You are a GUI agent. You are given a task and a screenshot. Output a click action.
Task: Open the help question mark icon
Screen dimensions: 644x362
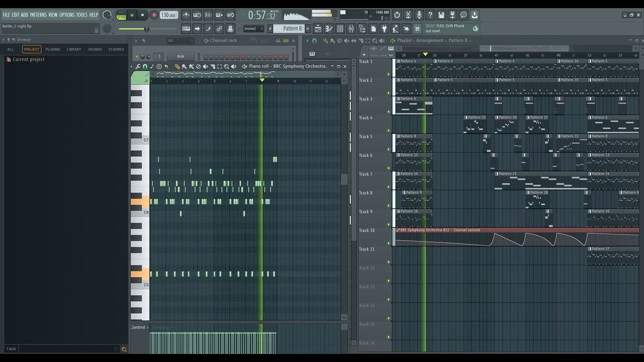coord(430,15)
